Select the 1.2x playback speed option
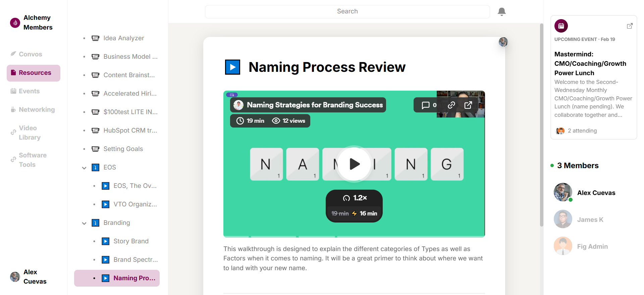Viewport: 644px width, 295px height. pos(355,198)
